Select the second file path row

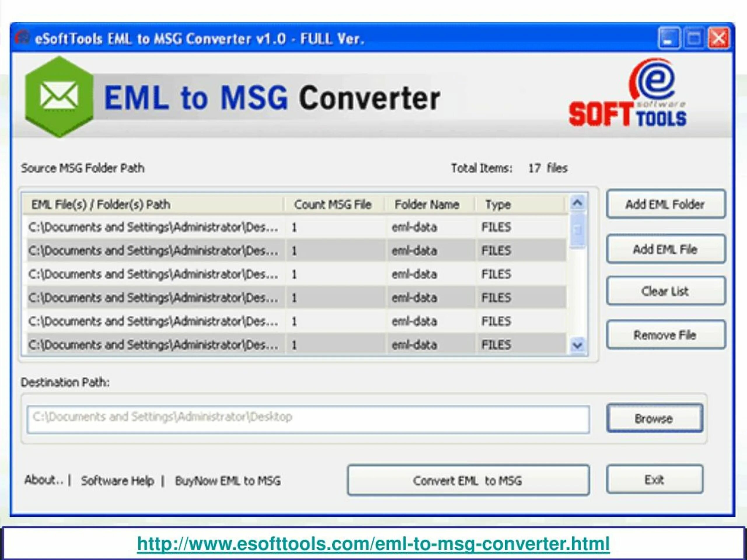coord(296,251)
